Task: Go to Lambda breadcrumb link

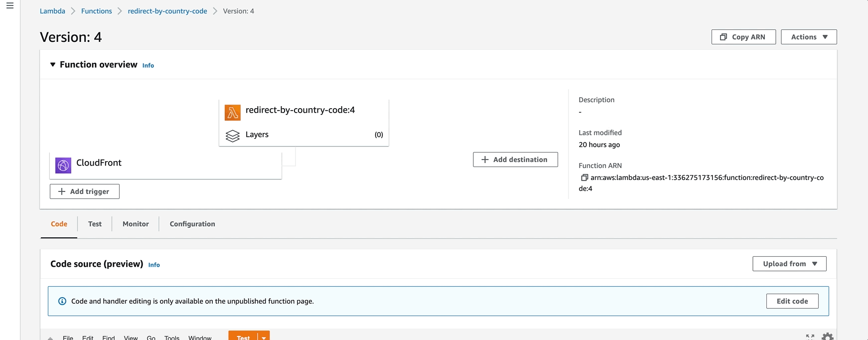Action: [x=52, y=11]
